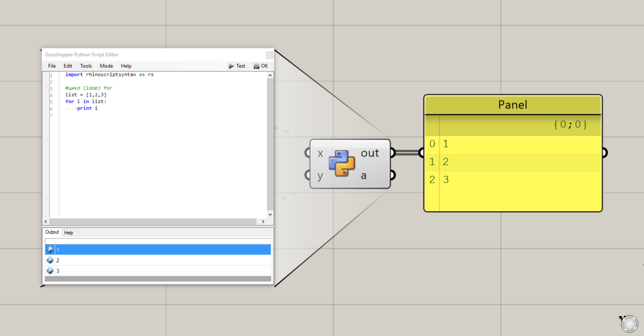Click the icon beside output value 2
The width and height of the screenshot is (644, 336).
(x=50, y=260)
